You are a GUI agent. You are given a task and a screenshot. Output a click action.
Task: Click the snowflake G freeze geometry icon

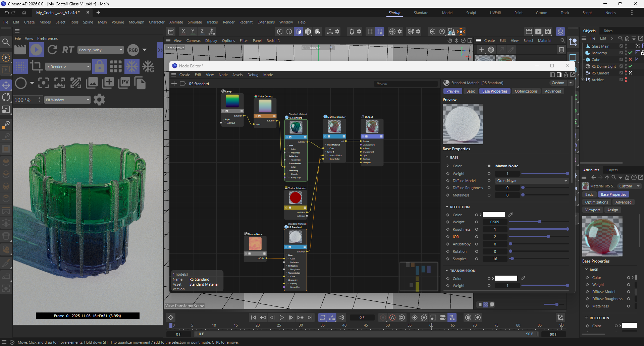click(148, 66)
